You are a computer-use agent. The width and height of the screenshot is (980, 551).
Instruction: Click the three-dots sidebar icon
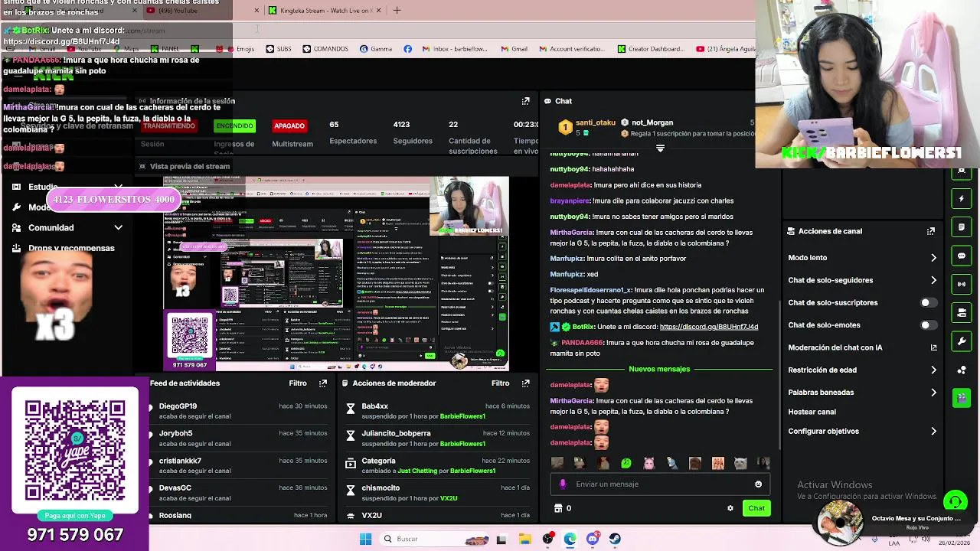962,370
